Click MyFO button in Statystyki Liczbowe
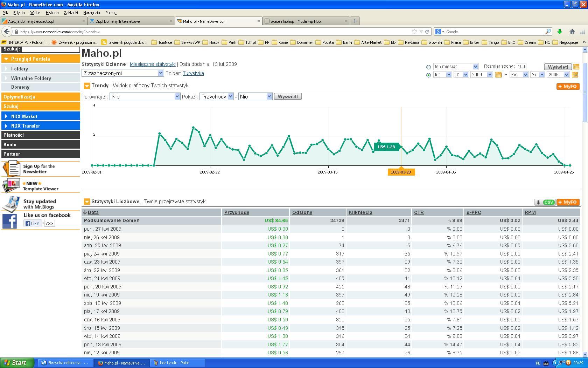Viewport: 588px width, 368px height. tap(568, 202)
